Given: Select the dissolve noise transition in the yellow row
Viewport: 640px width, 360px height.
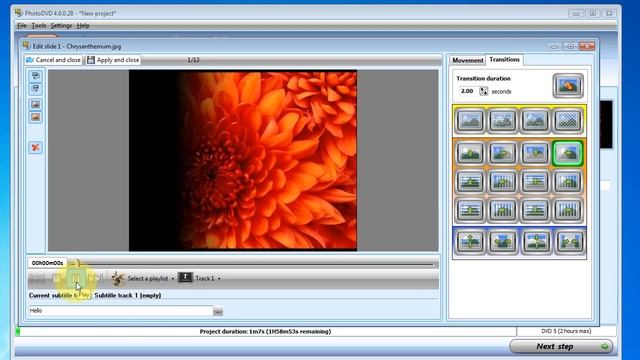Looking at the screenshot, I should pyautogui.click(x=502, y=120).
